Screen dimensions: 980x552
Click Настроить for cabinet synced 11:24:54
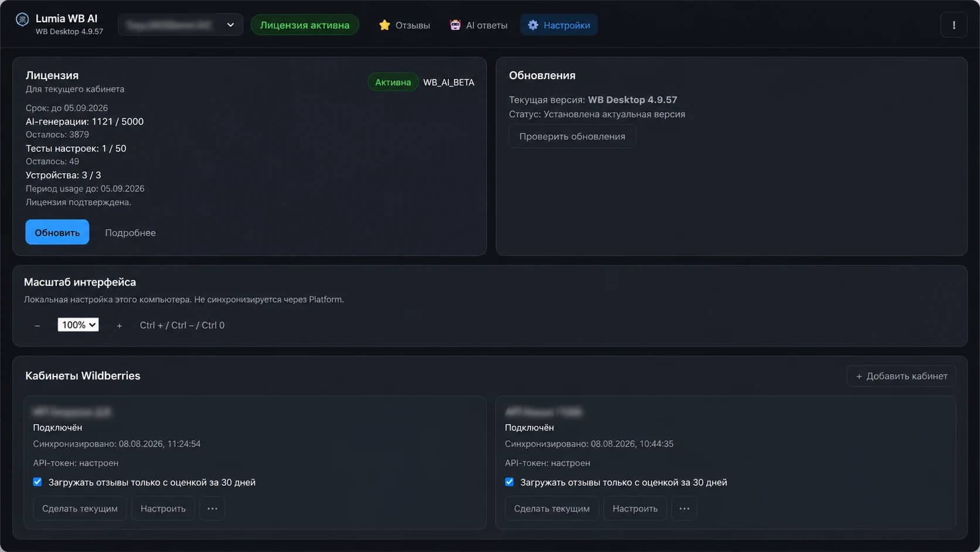163,509
